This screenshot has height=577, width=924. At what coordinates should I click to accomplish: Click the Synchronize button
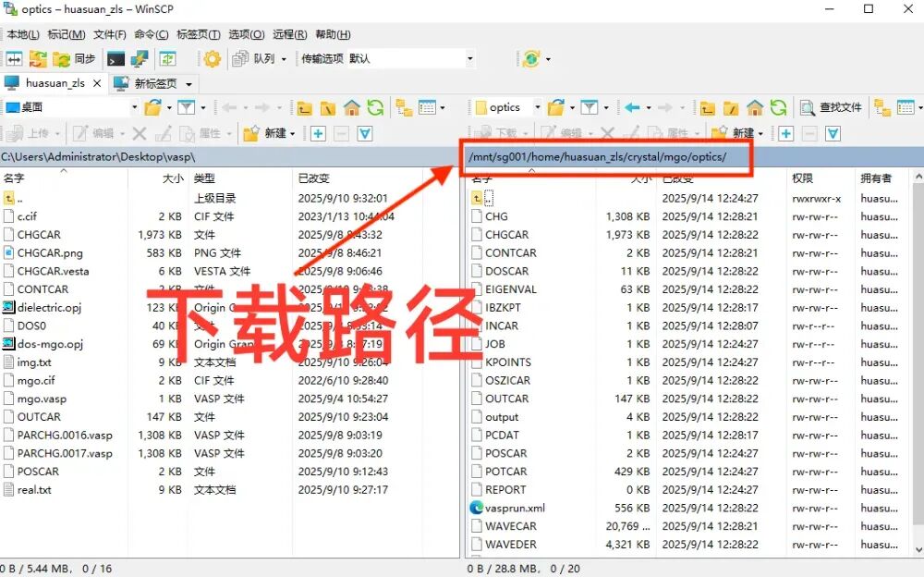(x=74, y=59)
